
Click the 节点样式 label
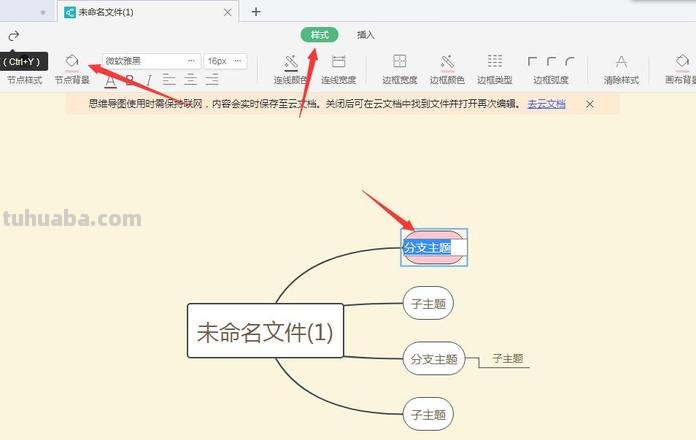24,80
